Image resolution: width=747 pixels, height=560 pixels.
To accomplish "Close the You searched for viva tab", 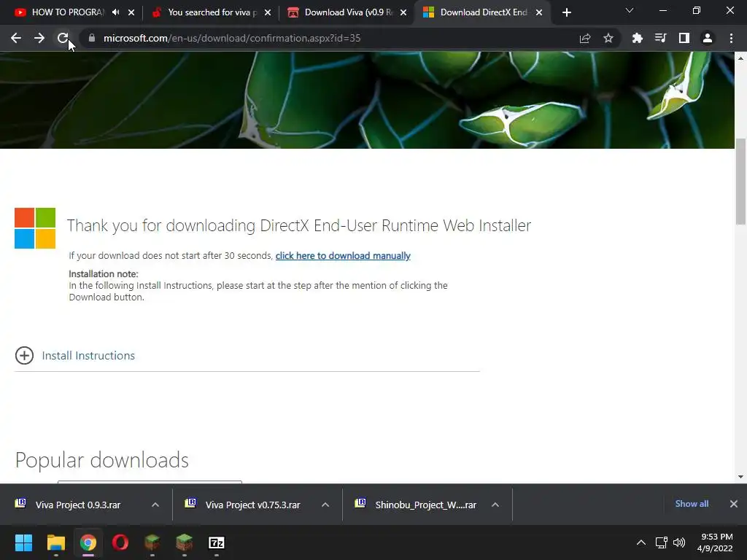I will click(268, 13).
